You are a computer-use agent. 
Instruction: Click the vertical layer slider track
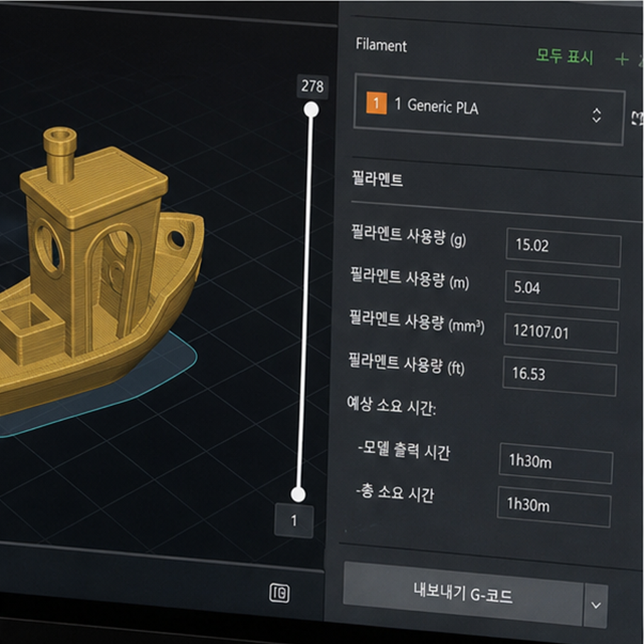click(x=305, y=302)
